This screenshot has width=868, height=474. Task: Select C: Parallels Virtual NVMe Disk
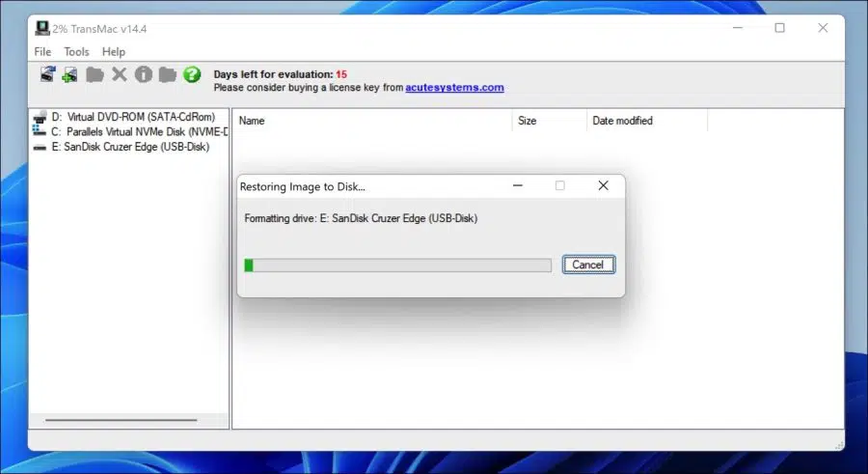click(x=140, y=131)
